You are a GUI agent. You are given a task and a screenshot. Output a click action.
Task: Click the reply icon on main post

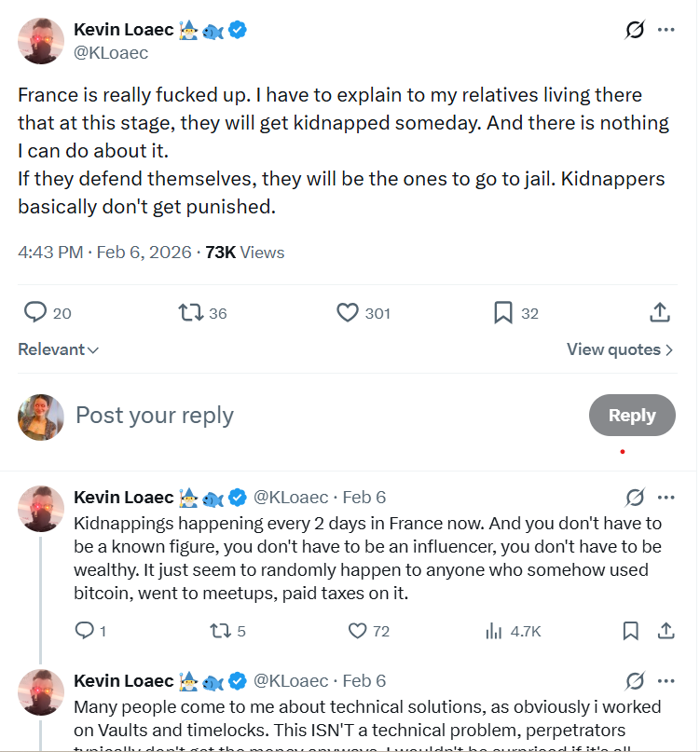(35, 312)
